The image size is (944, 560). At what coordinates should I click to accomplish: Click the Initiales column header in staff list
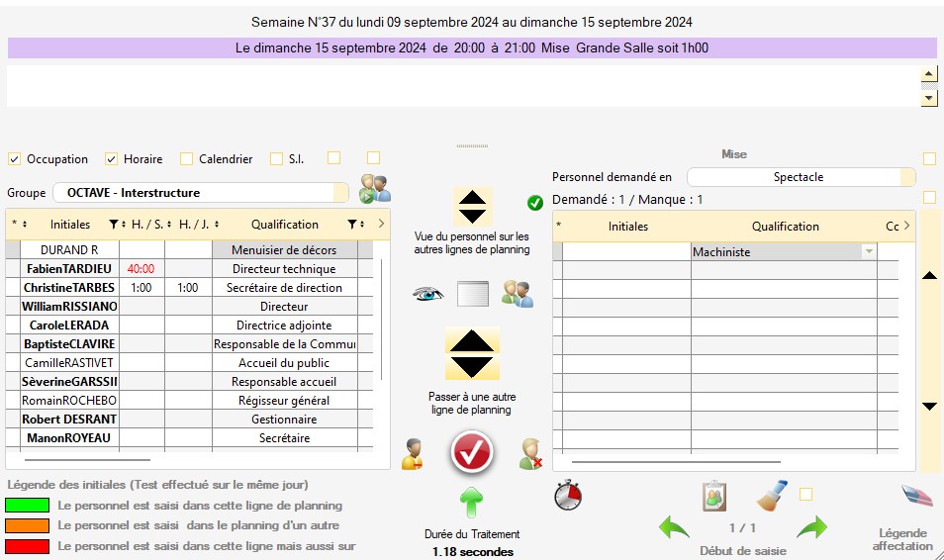click(70, 225)
